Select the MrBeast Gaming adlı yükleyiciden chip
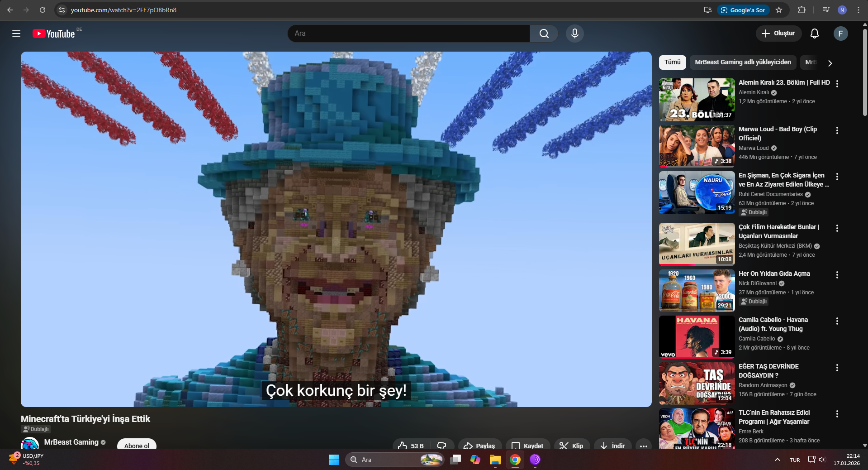Image resolution: width=868 pixels, height=470 pixels. point(743,62)
